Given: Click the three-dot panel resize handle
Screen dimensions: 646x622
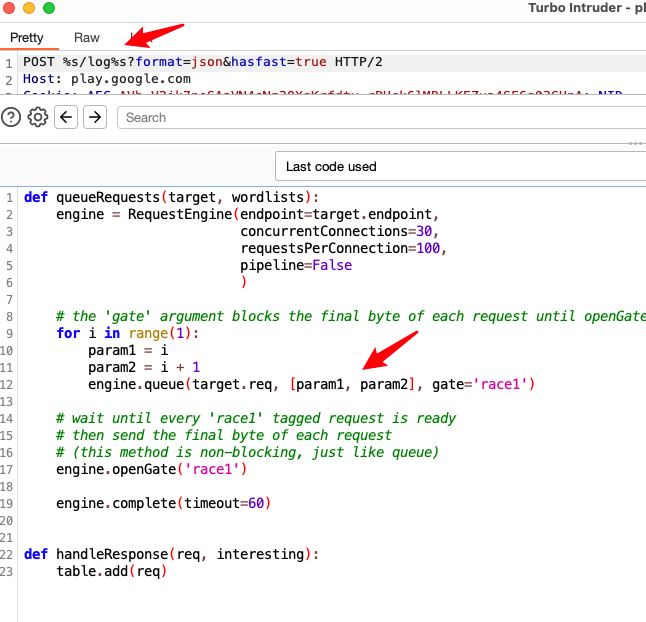Looking at the screenshot, I should click(x=635, y=143).
